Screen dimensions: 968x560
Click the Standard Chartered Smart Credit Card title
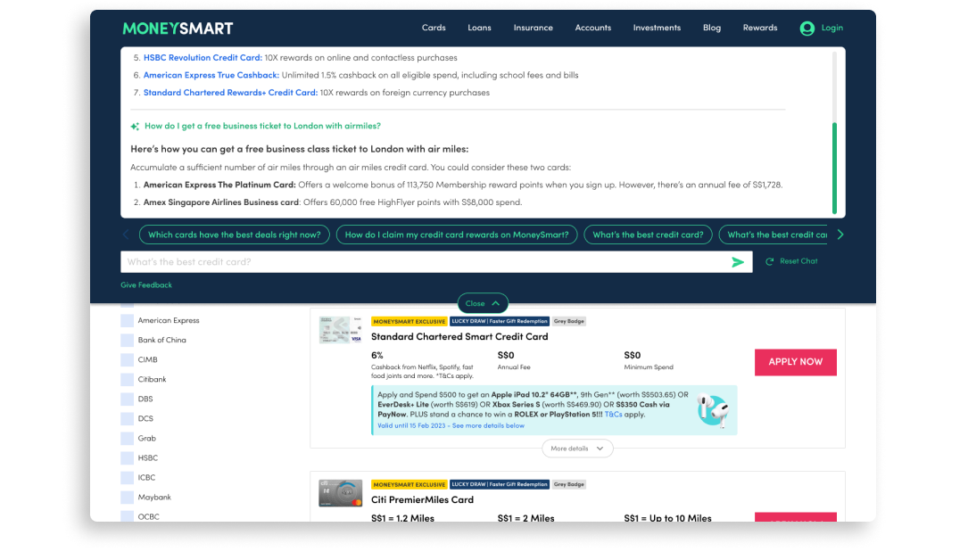[459, 337]
